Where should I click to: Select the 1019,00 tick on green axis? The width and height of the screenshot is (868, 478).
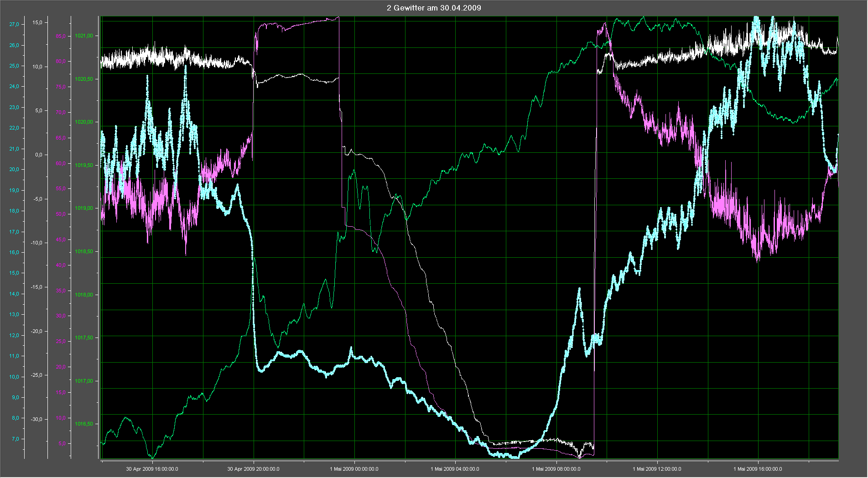point(84,208)
